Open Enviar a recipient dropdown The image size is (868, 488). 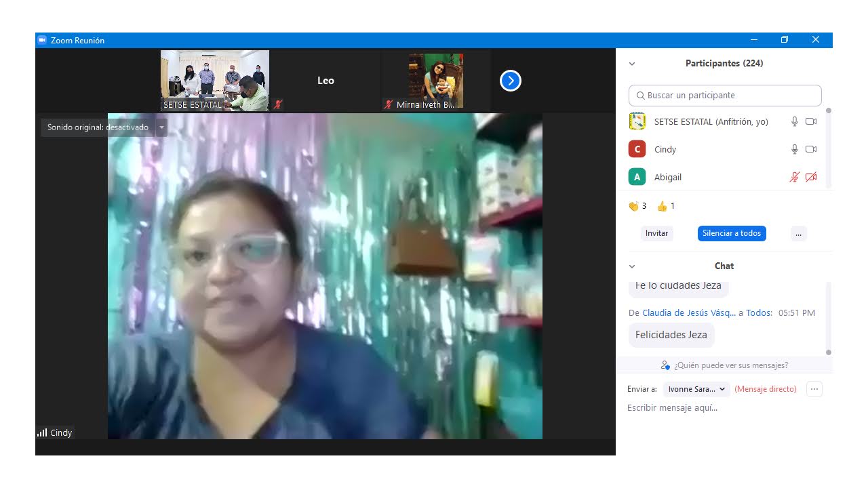point(696,389)
